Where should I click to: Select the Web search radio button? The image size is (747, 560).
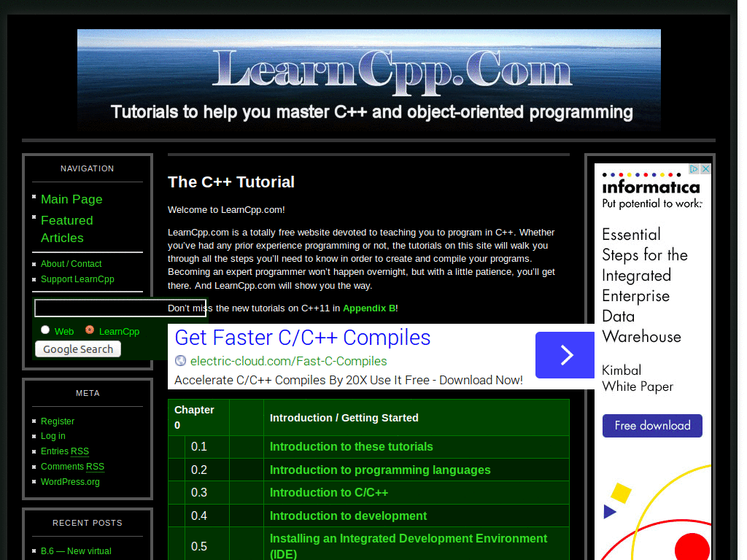pyautogui.click(x=45, y=330)
